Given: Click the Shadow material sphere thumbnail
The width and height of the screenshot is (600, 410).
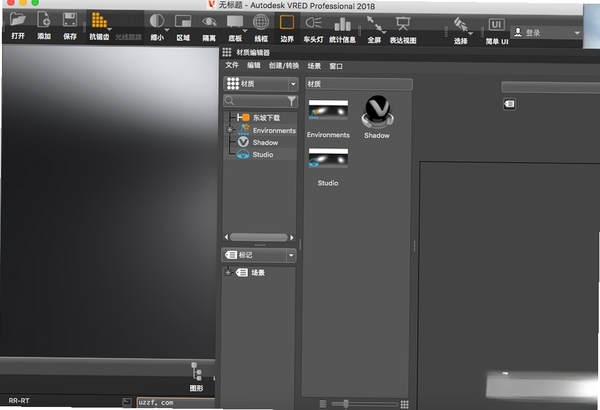Looking at the screenshot, I should [x=377, y=111].
